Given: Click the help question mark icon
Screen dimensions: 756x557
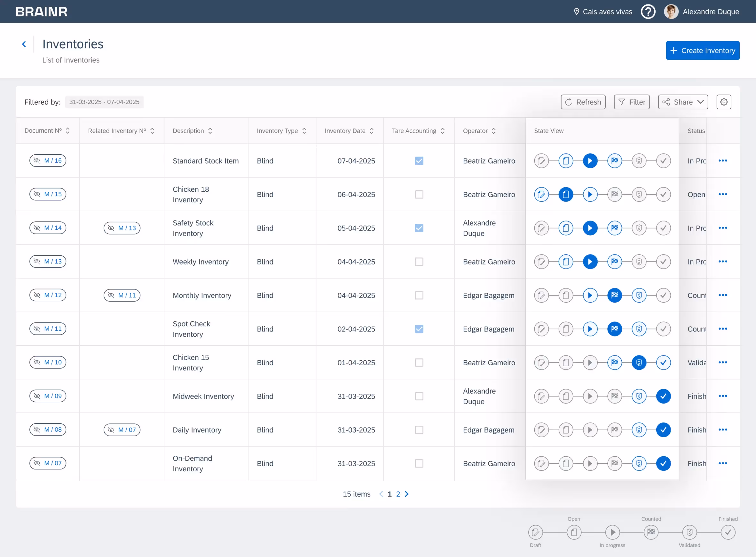Looking at the screenshot, I should click(648, 12).
